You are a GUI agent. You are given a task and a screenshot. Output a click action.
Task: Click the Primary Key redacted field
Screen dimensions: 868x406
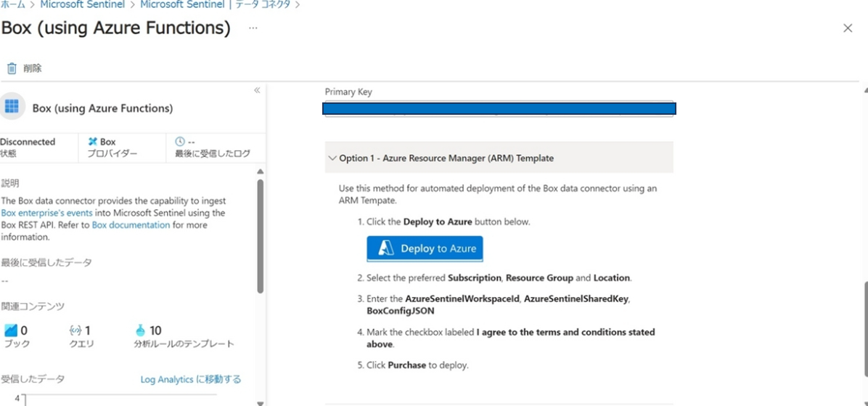click(499, 108)
